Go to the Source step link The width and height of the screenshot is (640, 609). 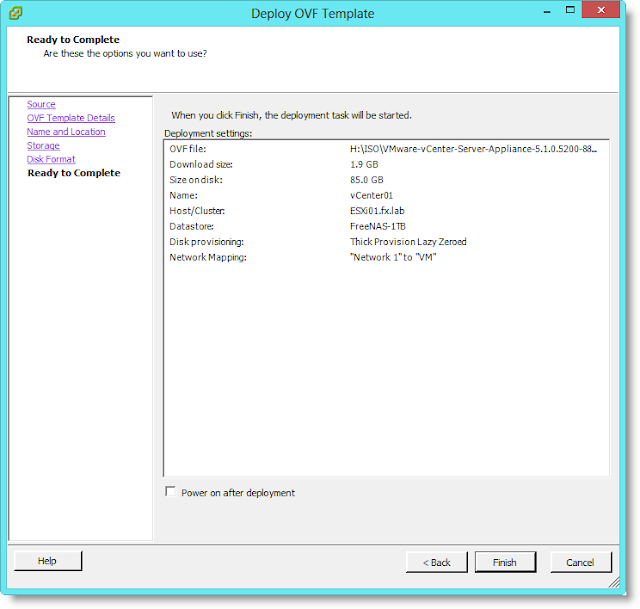(x=41, y=104)
